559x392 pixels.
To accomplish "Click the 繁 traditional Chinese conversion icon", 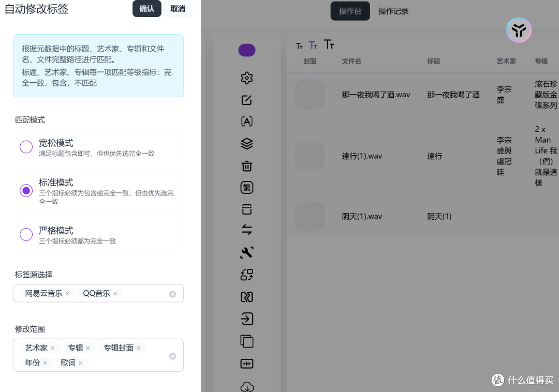I will click(247, 187).
